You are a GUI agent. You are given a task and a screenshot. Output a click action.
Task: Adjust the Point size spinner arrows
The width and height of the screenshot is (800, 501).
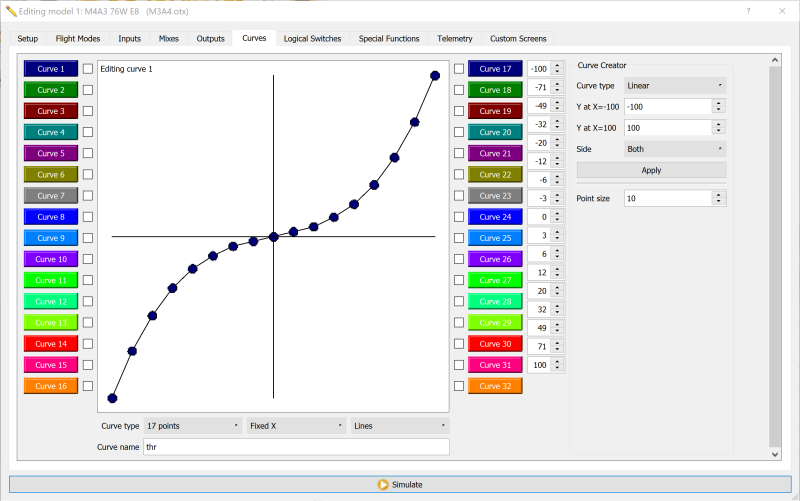[718, 198]
